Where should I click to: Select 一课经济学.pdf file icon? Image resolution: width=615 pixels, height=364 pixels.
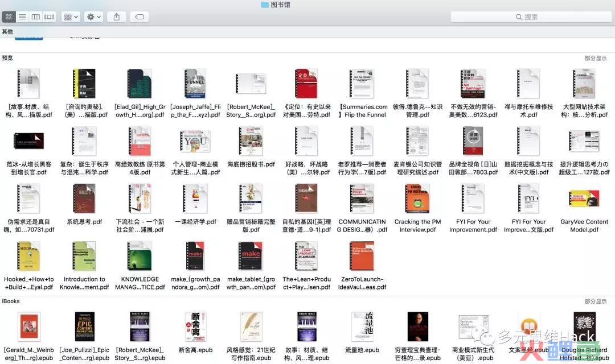[196, 198]
